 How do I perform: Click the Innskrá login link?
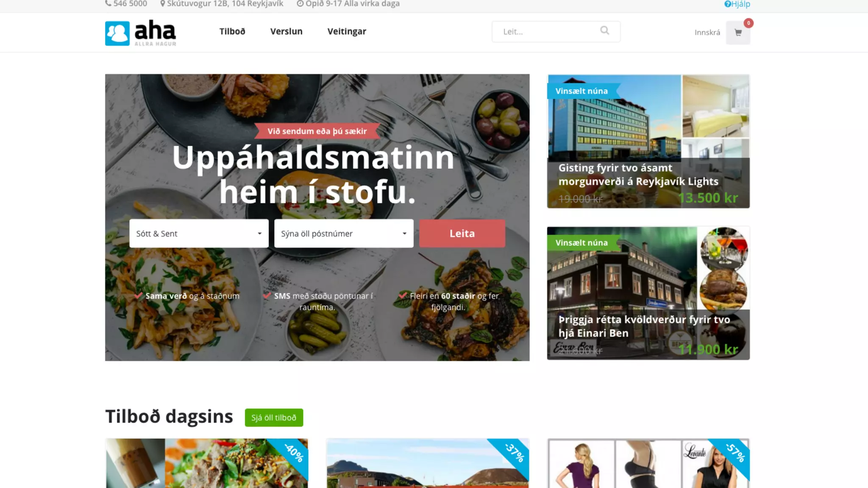[x=707, y=33]
